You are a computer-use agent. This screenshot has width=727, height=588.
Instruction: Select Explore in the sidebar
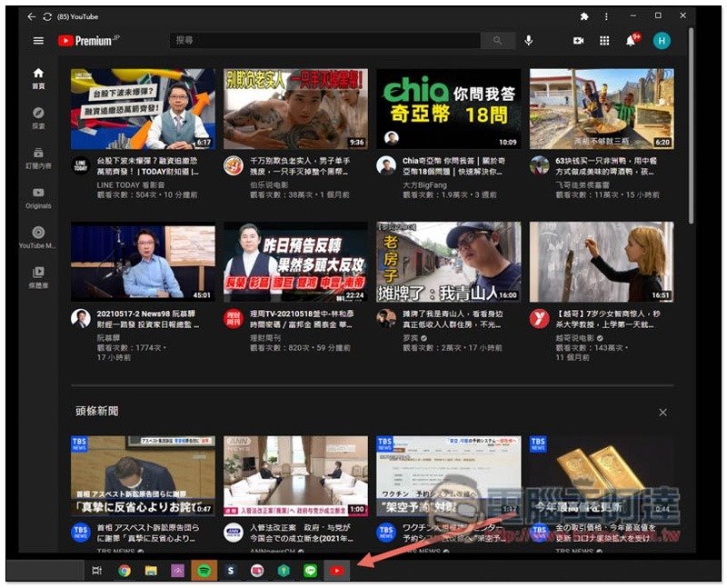pos(38,118)
